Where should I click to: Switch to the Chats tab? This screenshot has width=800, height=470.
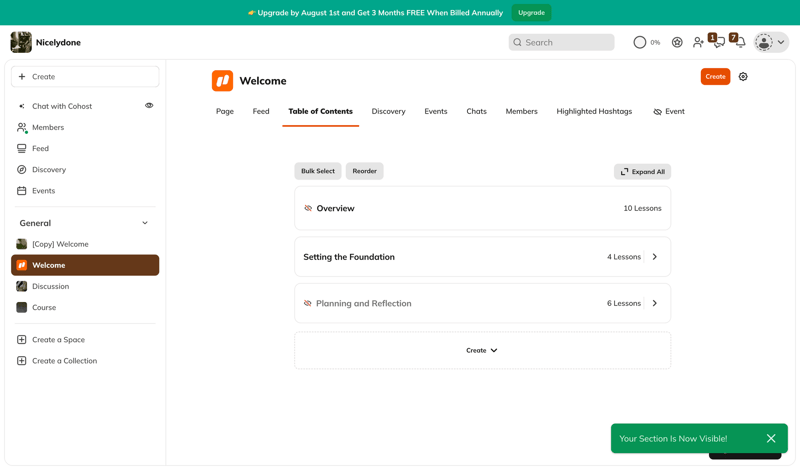point(477,111)
